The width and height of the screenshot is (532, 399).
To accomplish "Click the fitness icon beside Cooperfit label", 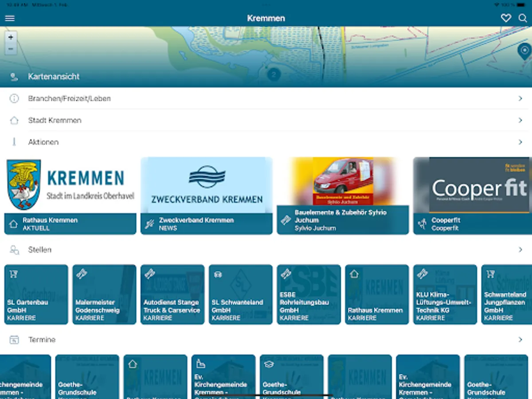I will (422, 224).
